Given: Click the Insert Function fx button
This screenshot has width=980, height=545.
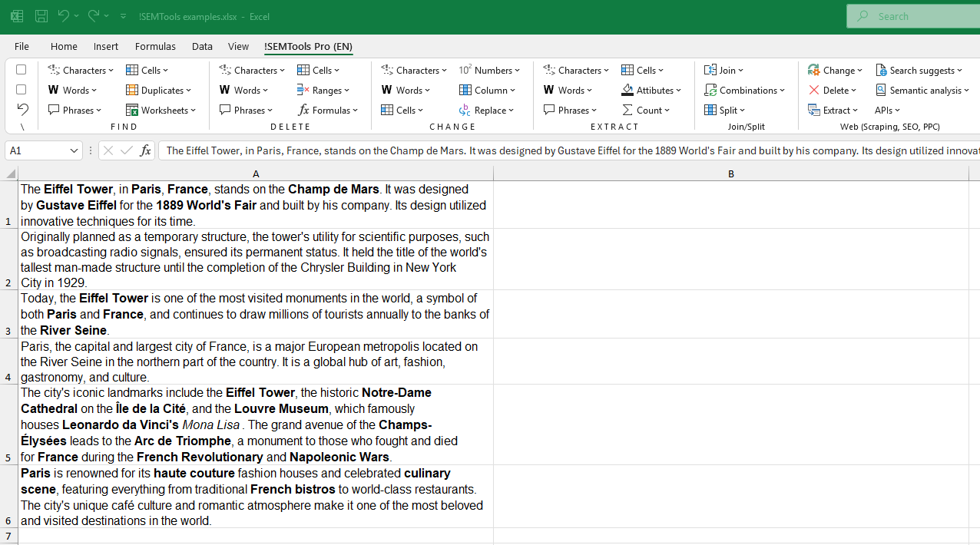Looking at the screenshot, I should (145, 150).
